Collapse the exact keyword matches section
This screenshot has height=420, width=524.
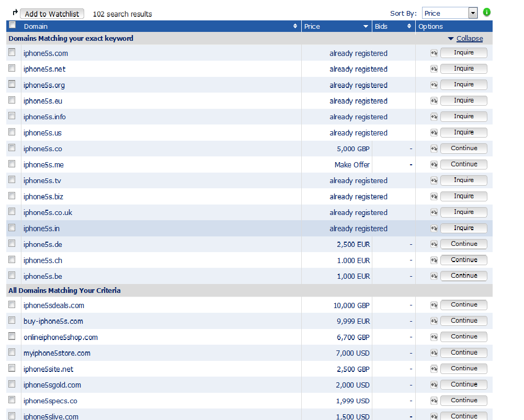point(470,38)
